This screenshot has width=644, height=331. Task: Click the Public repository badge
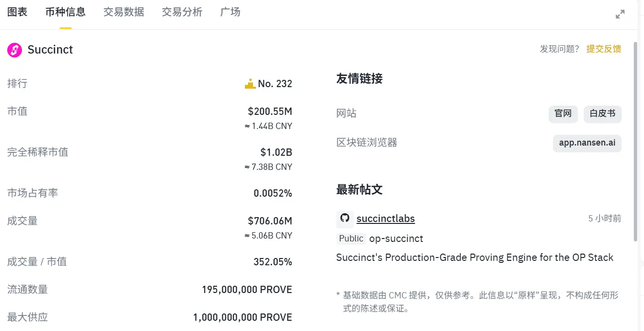click(x=351, y=239)
